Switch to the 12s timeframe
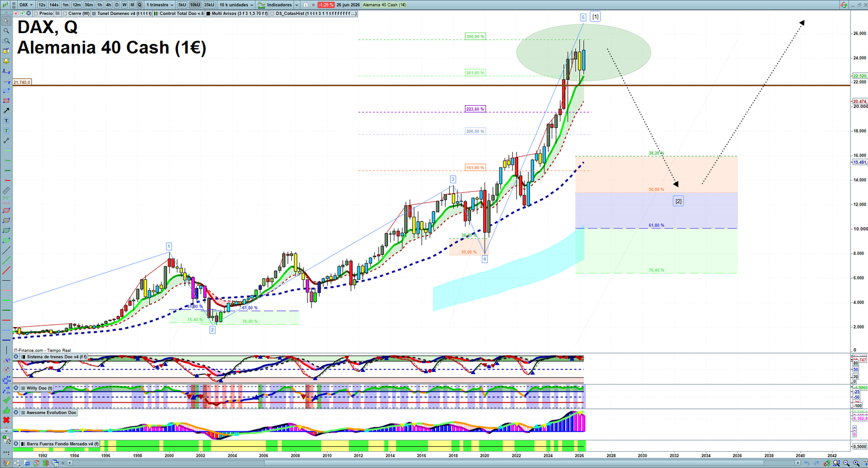 (42, 5)
